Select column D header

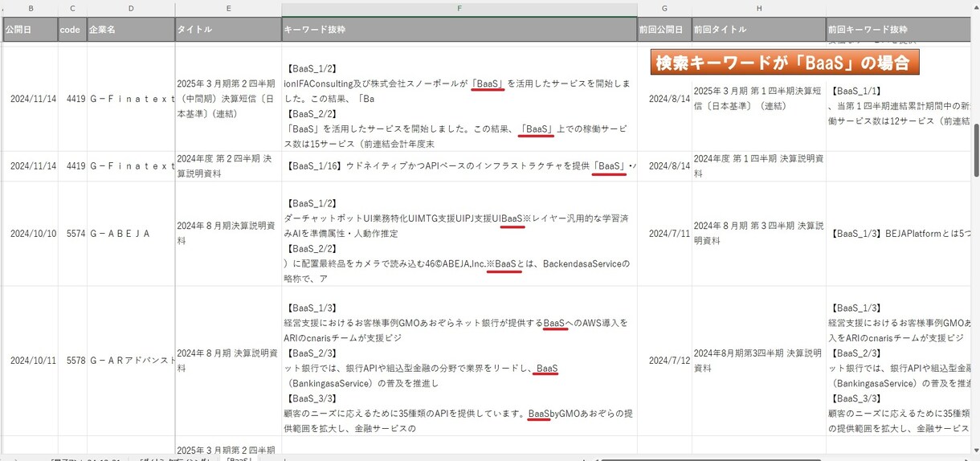click(131, 8)
